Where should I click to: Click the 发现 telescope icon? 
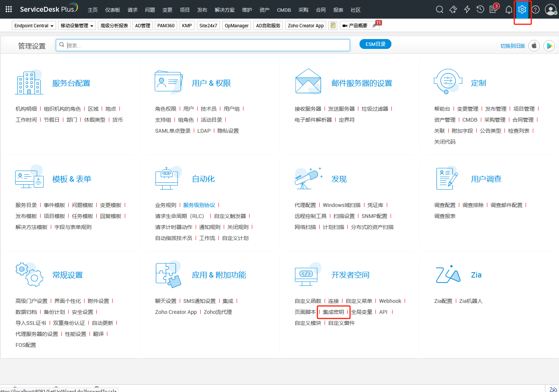point(308,178)
